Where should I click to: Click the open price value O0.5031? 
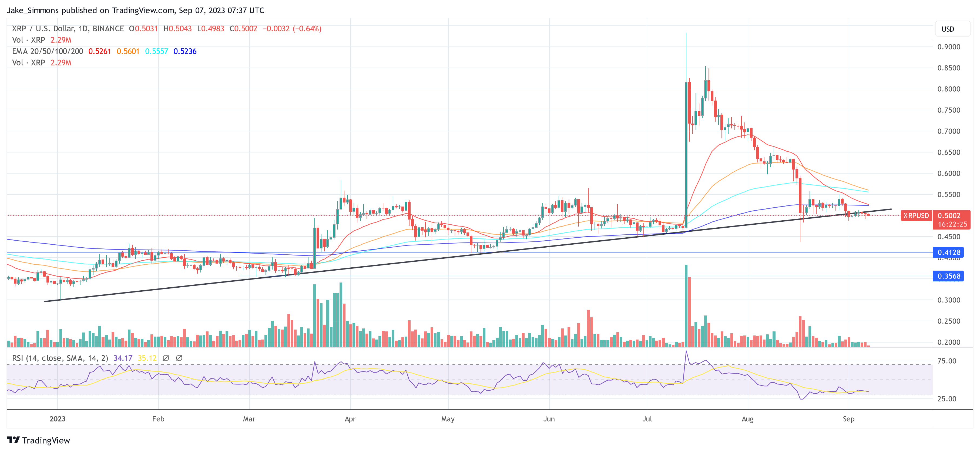pos(143,29)
